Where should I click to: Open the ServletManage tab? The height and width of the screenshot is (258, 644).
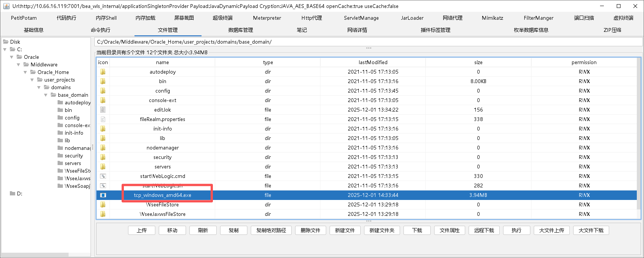361,18
